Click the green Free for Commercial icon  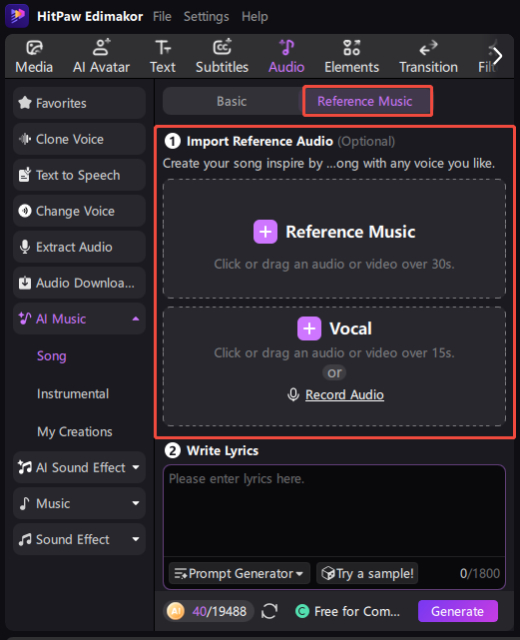pyautogui.click(x=302, y=611)
